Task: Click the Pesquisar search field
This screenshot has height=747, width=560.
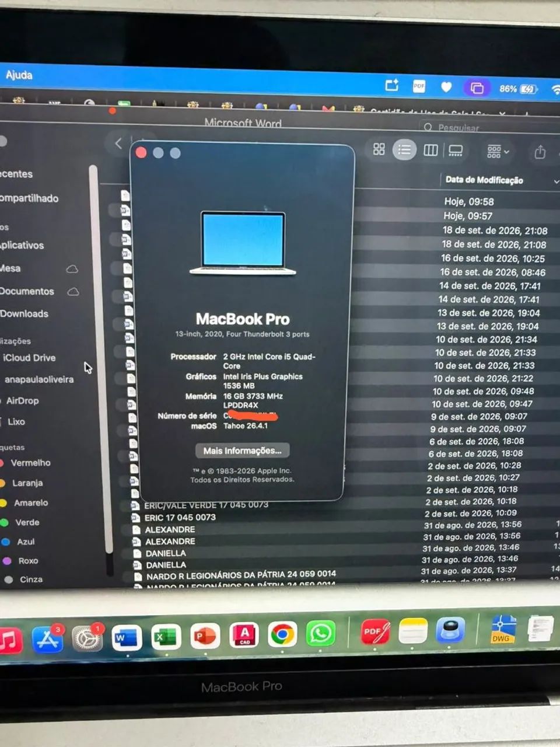Action: click(489, 127)
